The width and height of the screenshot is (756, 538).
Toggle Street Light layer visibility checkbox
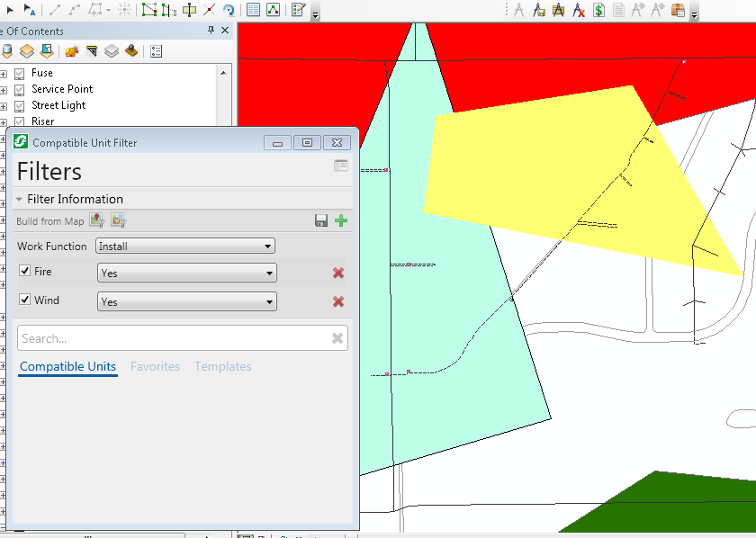(20, 105)
